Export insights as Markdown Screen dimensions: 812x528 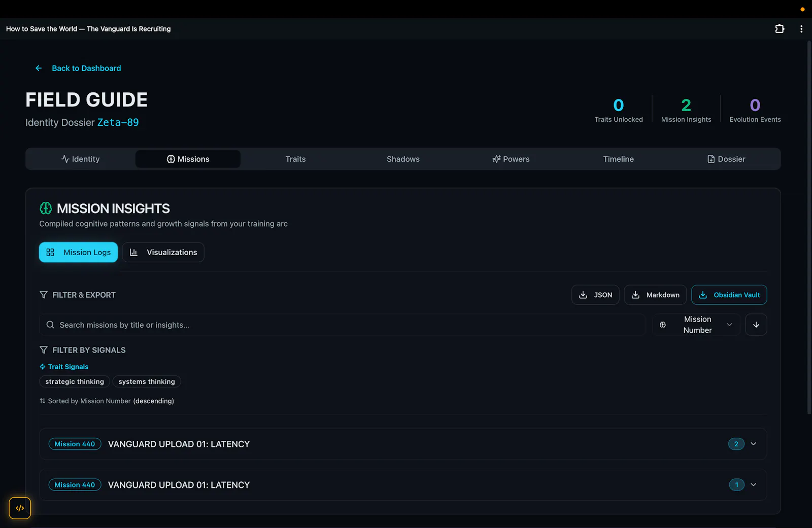[x=655, y=295]
